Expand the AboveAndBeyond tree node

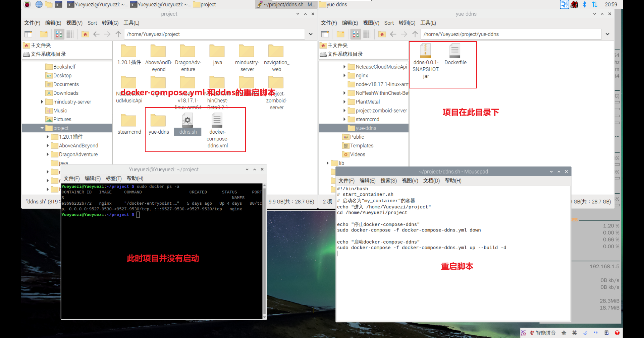[48, 146]
